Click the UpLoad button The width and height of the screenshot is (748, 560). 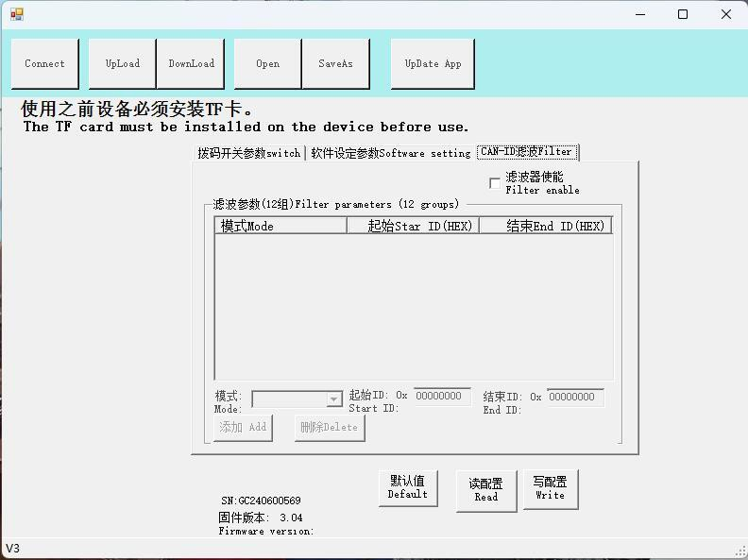click(123, 64)
